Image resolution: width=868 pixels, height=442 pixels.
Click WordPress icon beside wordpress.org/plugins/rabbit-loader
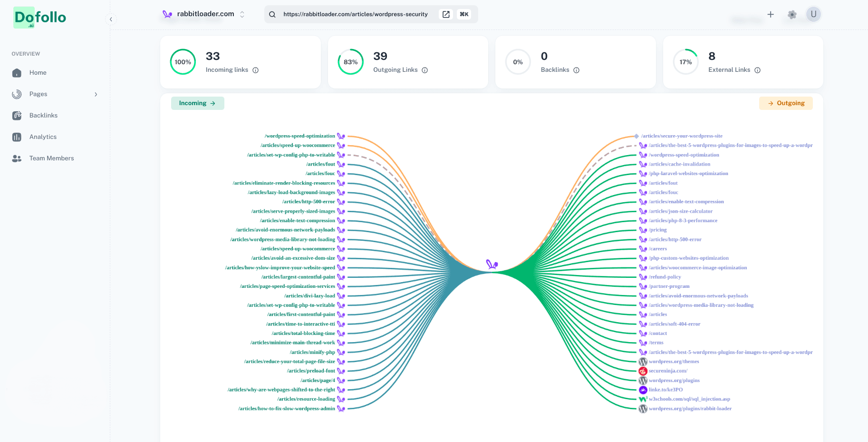tap(643, 409)
